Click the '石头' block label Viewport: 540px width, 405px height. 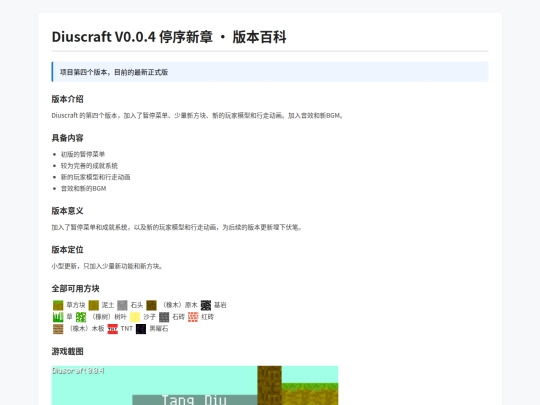[137, 305]
